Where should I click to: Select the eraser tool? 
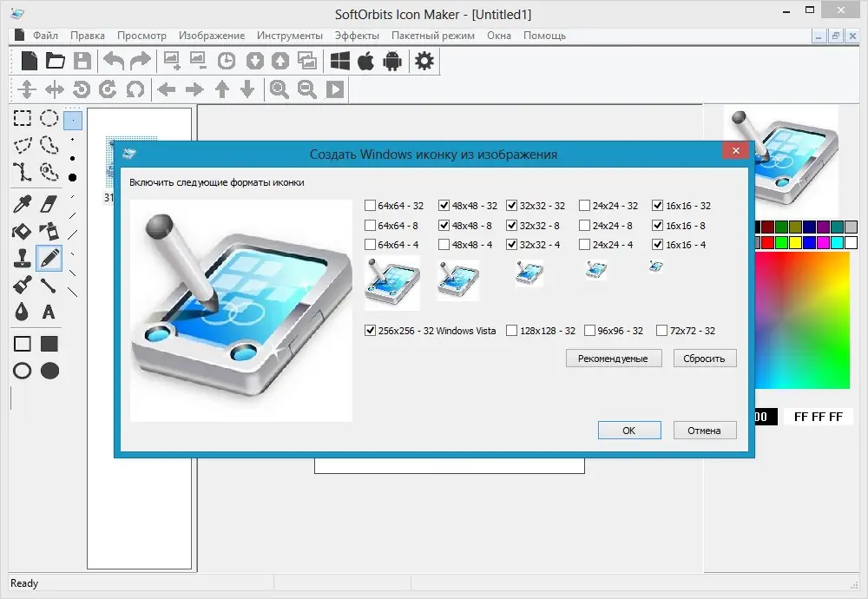49,204
